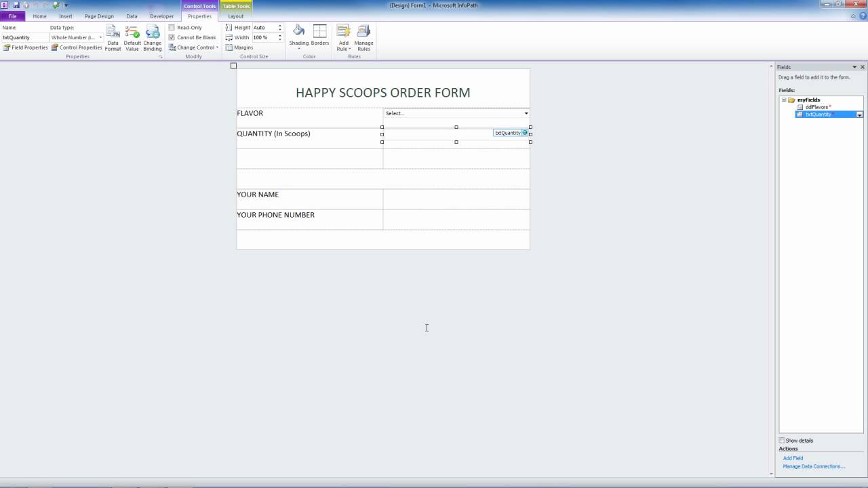The width and height of the screenshot is (868, 488).
Task: Click the Name text field
Action: [x=24, y=37]
